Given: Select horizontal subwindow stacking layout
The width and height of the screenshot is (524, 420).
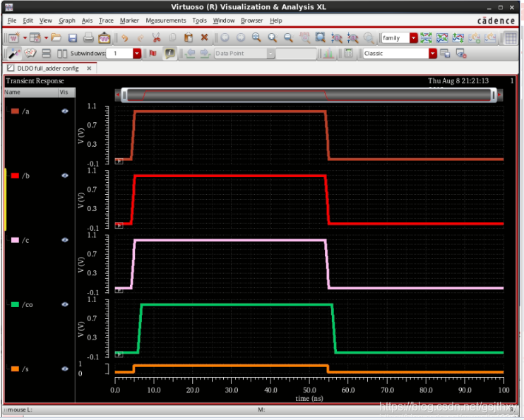Looking at the screenshot, I should pyautogui.click(x=47, y=54).
